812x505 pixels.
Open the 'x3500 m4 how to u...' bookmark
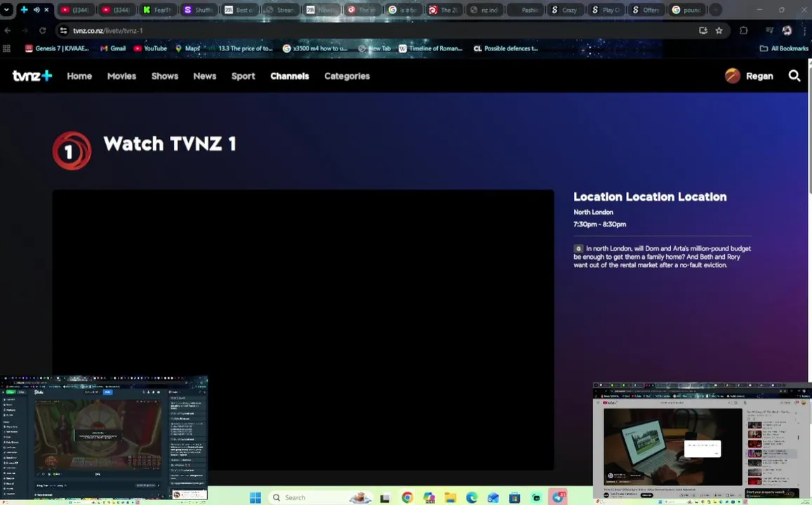(x=315, y=48)
